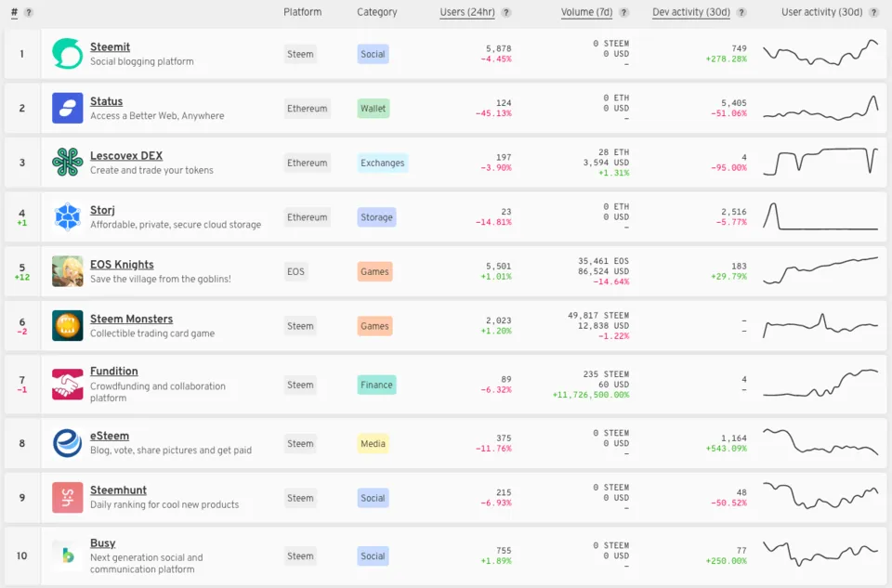Click Storj user activity sparkline chart
The image size is (892, 588).
pos(820,216)
